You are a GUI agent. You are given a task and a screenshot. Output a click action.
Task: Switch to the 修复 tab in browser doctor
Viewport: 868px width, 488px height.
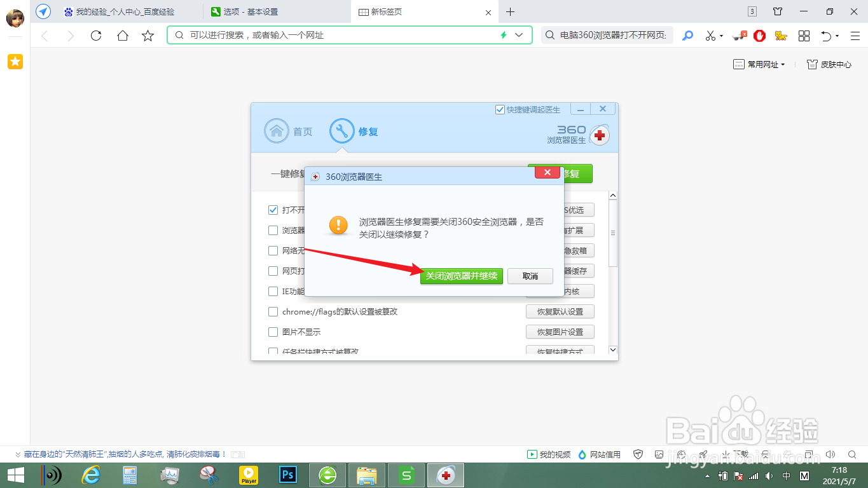click(x=354, y=132)
